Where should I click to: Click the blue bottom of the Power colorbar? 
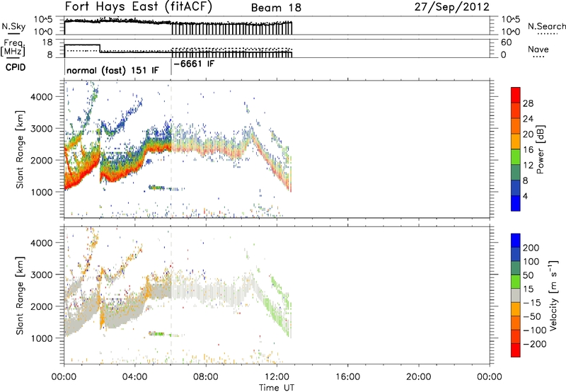point(516,203)
